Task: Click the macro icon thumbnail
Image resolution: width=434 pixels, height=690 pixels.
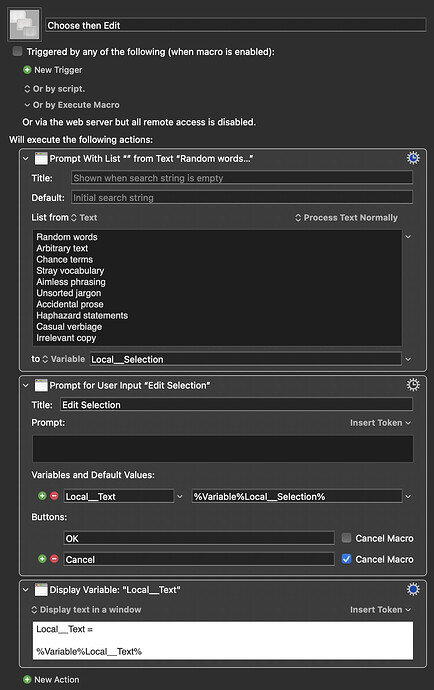Action: (x=25, y=24)
